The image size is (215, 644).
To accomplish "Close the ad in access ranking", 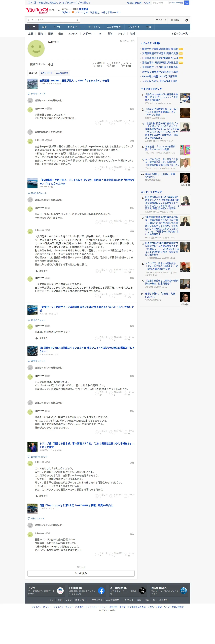I will pyautogui.click(x=189, y=185).
